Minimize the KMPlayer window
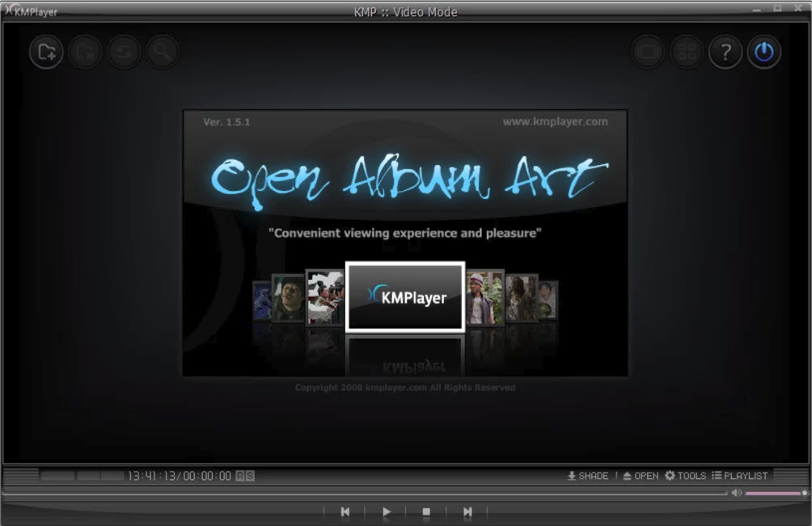This screenshot has width=812, height=526. tap(756, 9)
